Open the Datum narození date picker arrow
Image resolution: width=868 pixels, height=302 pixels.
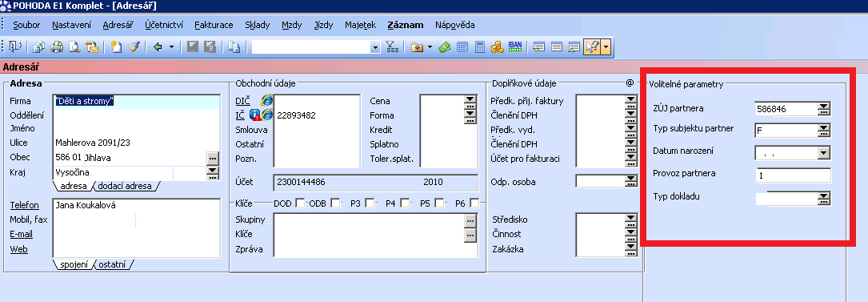(x=824, y=153)
